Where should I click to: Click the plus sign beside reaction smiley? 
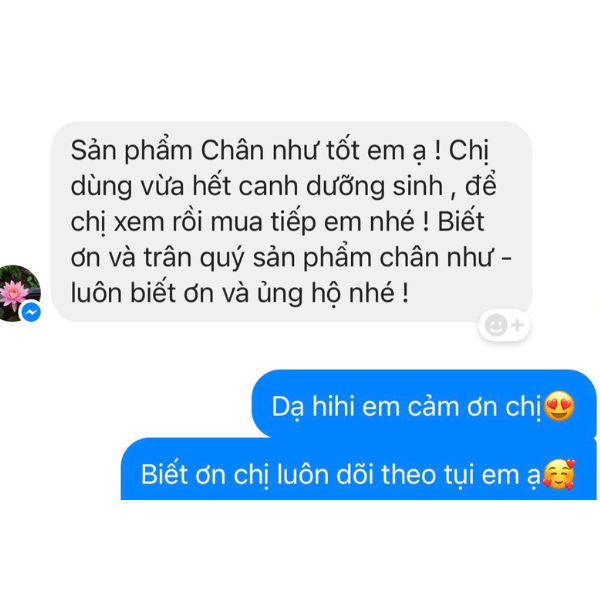tap(518, 325)
